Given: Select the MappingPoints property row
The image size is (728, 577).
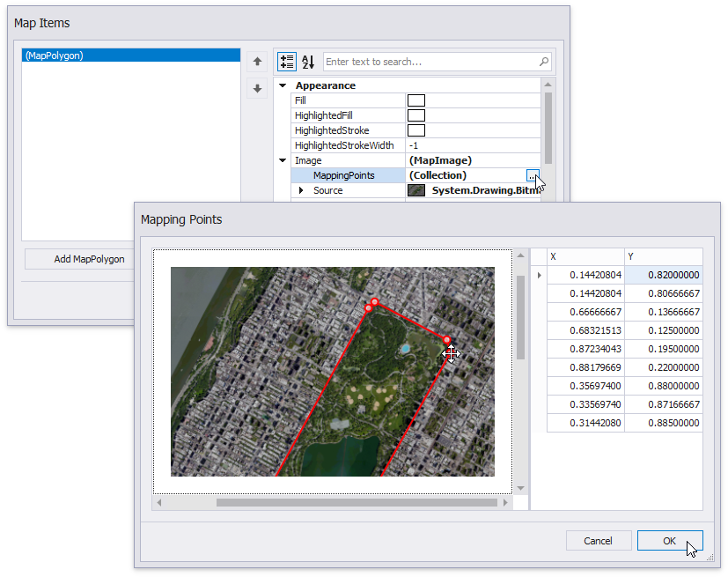Looking at the screenshot, I should (343, 175).
